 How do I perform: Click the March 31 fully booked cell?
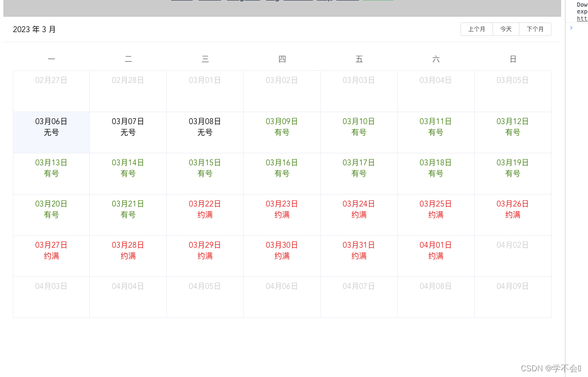359,251
